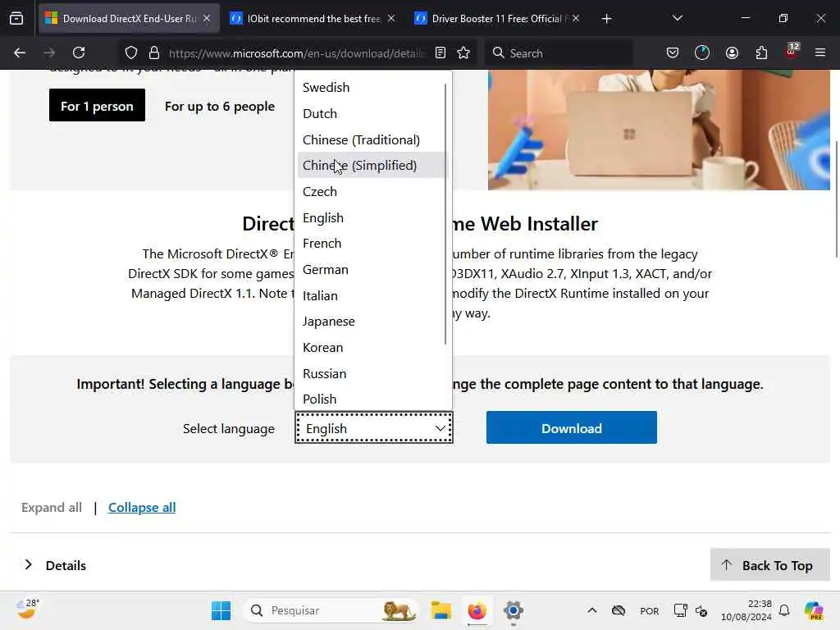This screenshot has height=630, width=840.
Task: Click the red extension icon with badge 12
Action: point(792,52)
